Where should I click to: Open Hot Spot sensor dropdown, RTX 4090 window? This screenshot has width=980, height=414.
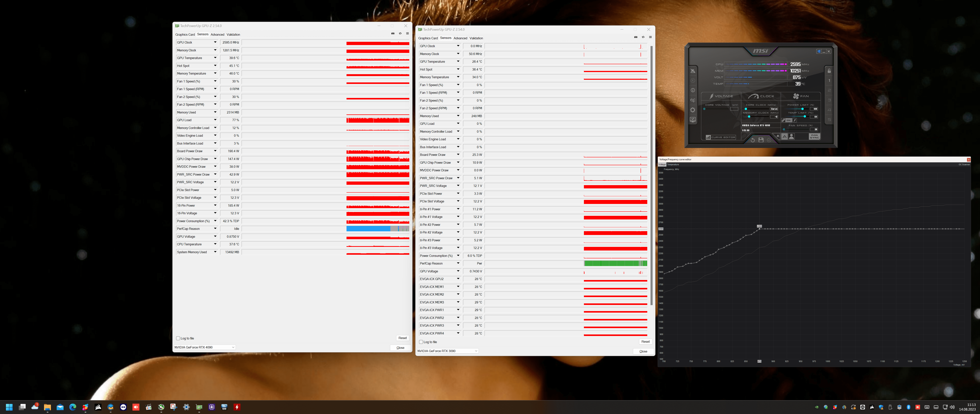tap(215, 66)
